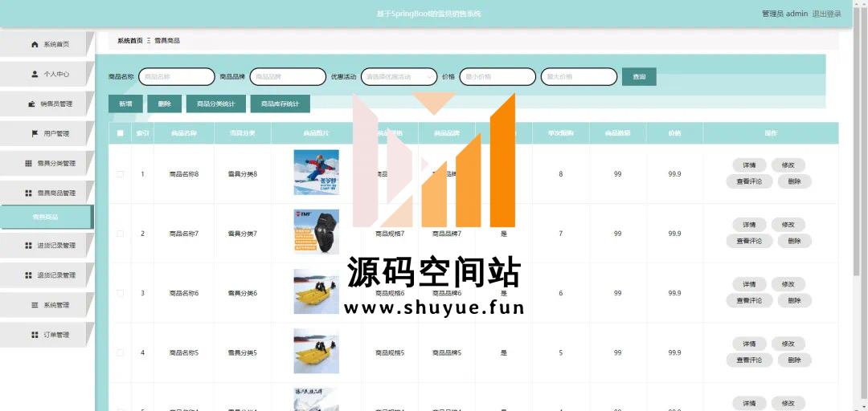Click the 商品规格5 cell
The width and height of the screenshot is (868, 411).
point(390,353)
